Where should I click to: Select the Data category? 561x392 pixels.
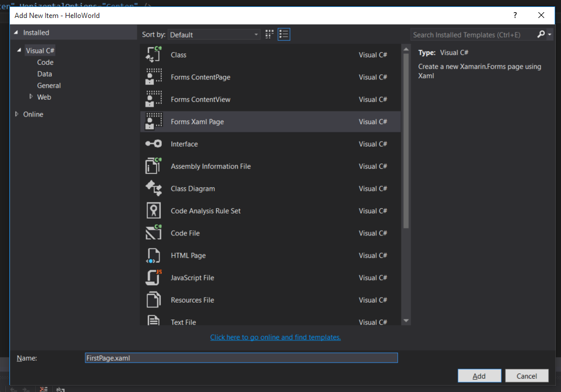(45, 74)
